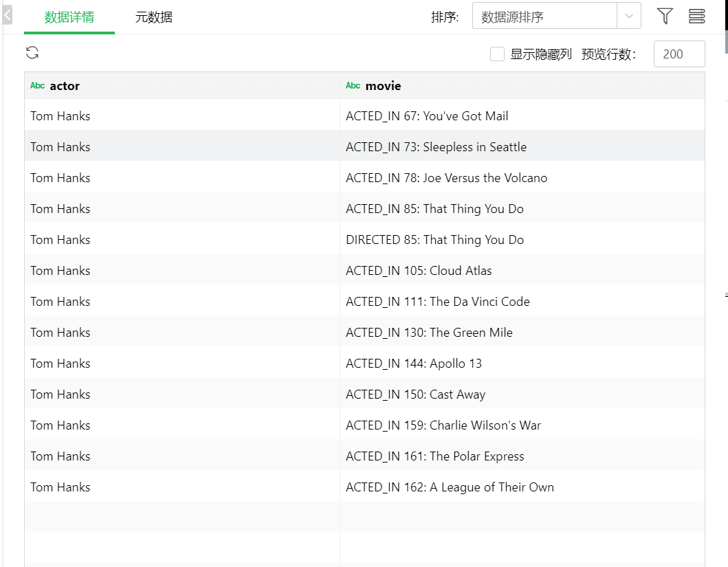The width and height of the screenshot is (728, 567).
Task: Open the filter funnel icon
Action: tap(665, 16)
